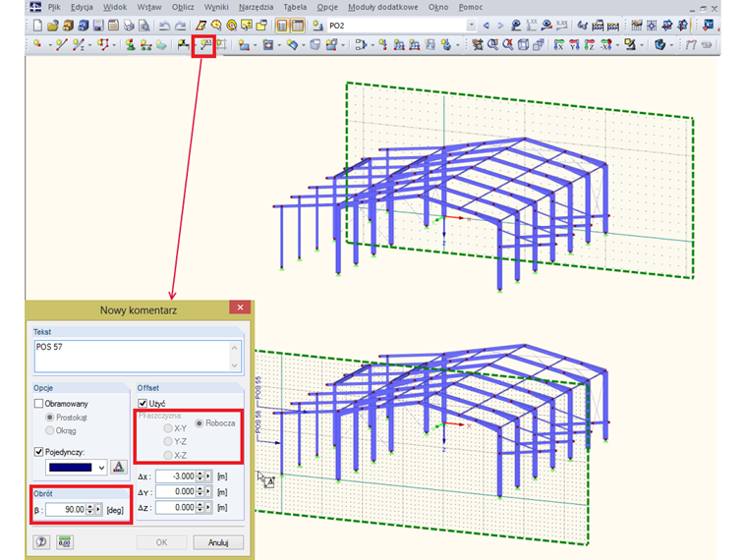Select the X-Y plane radio button
The height and width of the screenshot is (560, 747).
tap(168, 428)
